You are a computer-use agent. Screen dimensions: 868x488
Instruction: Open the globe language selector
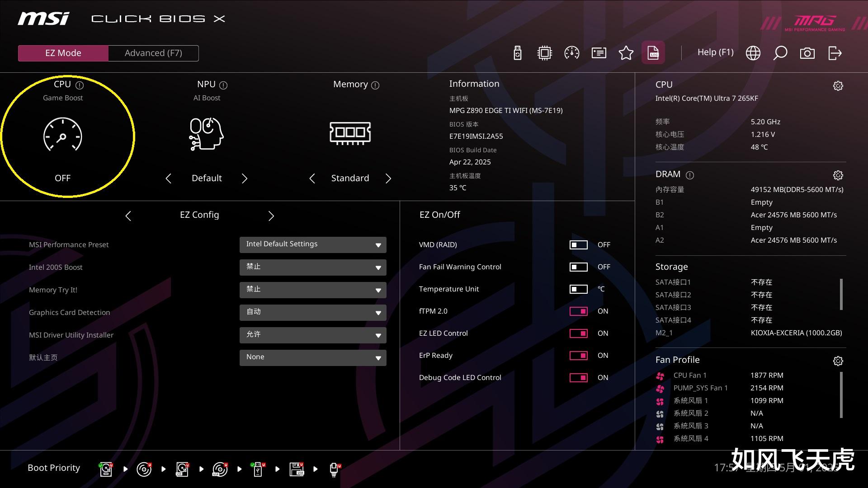753,53
